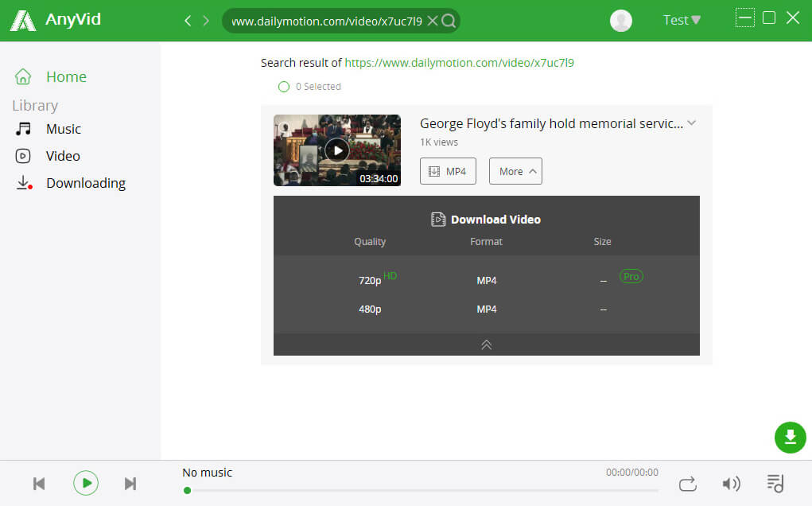Viewport: 812px width, 506px height.
Task: Toggle the 0 Selected radio circle
Action: coord(284,87)
